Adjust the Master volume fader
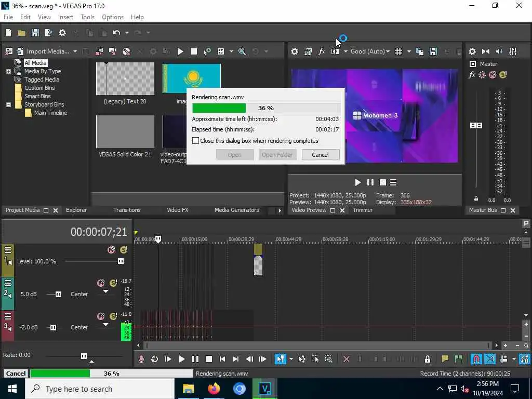Viewport: 532px width, 399px height. [x=476, y=126]
